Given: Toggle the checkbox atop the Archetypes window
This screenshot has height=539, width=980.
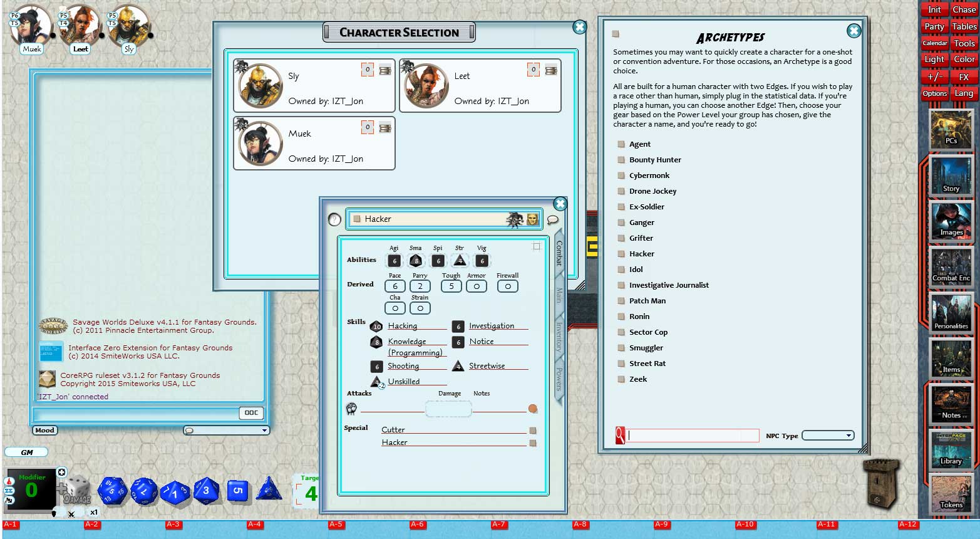Looking at the screenshot, I should (616, 33).
